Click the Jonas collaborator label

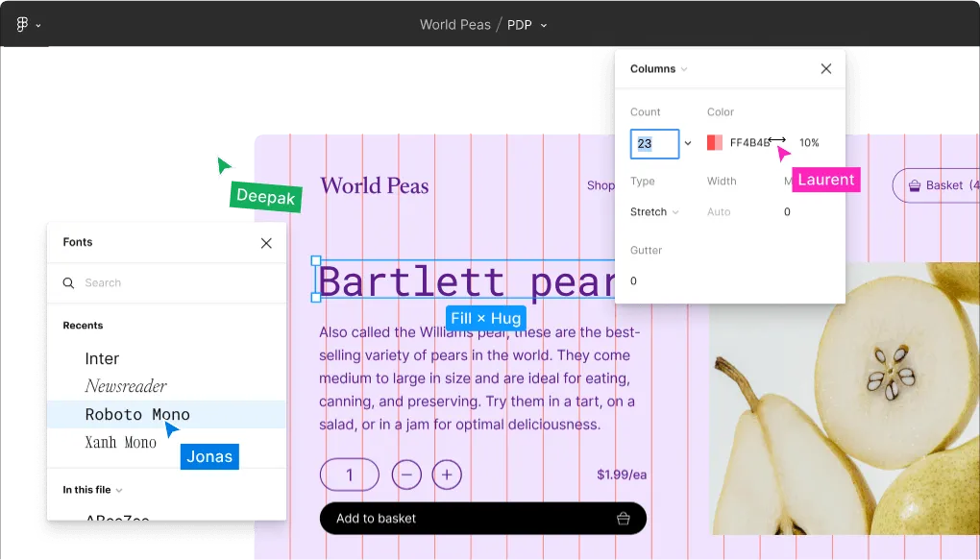[209, 456]
